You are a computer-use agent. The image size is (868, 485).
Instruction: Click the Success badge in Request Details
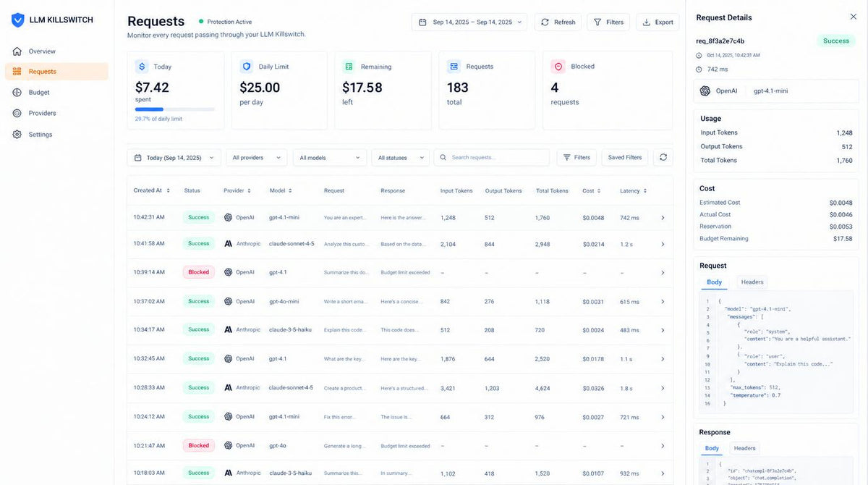click(836, 41)
